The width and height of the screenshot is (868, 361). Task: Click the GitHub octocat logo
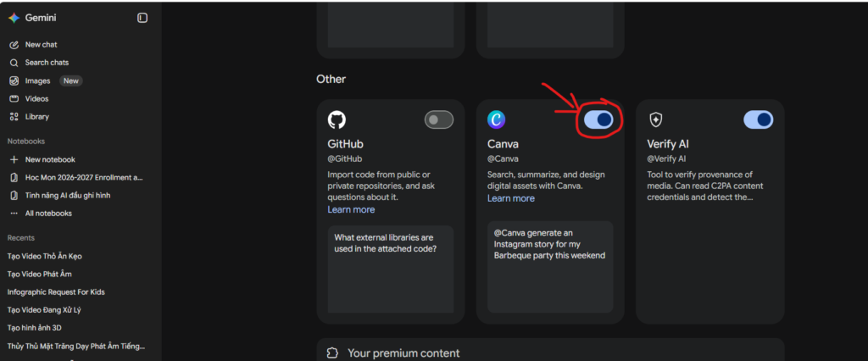coord(337,119)
